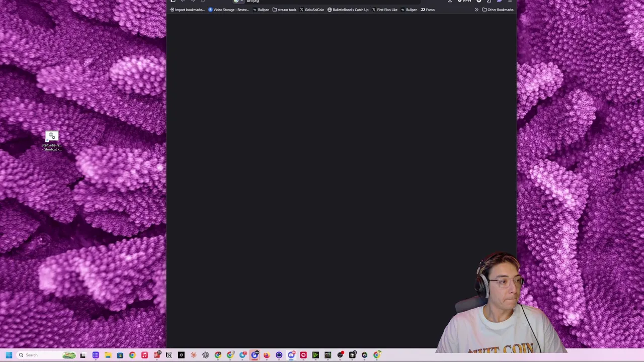Viewport: 644px width, 362px height.
Task: Open the First Elon Like bookmark
Action: (384, 10)
